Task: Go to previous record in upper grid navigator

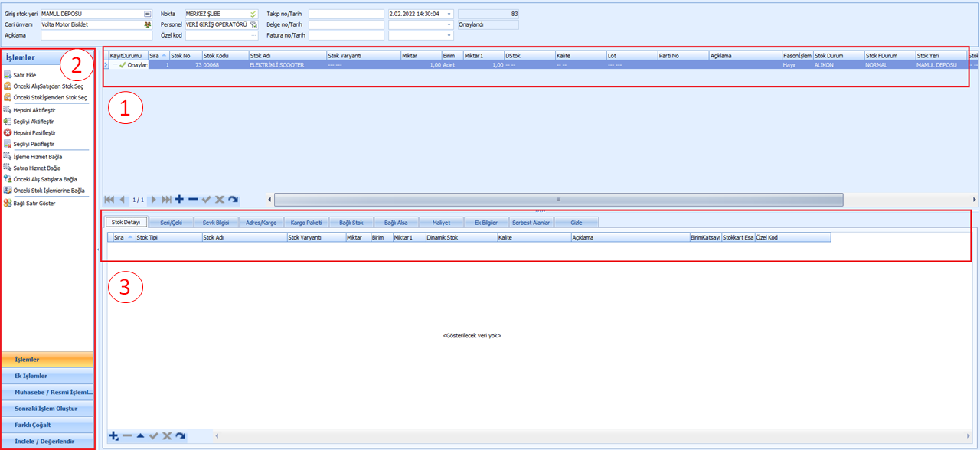Action: coord(122,199)
